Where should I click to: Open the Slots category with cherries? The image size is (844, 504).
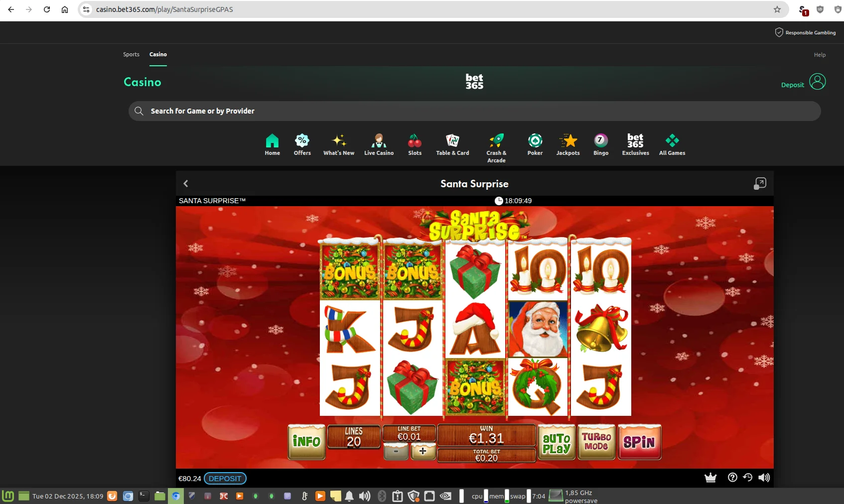click(415, 145)
